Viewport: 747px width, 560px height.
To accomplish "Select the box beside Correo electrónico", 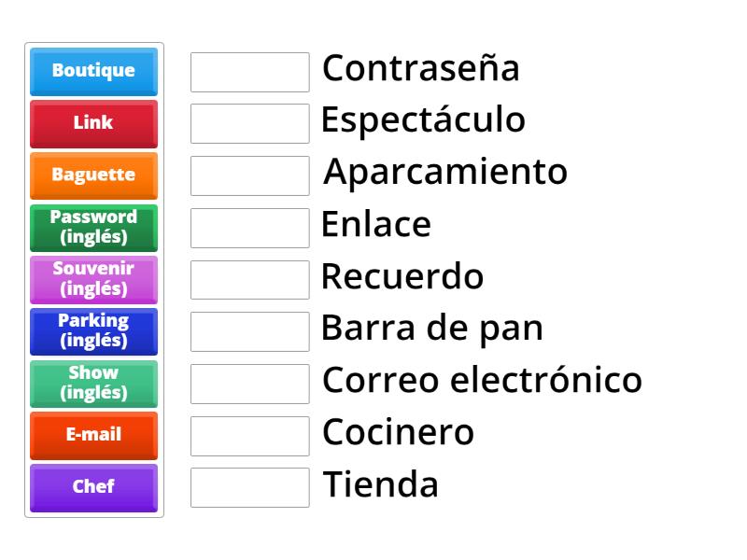I will coord(249,384).
